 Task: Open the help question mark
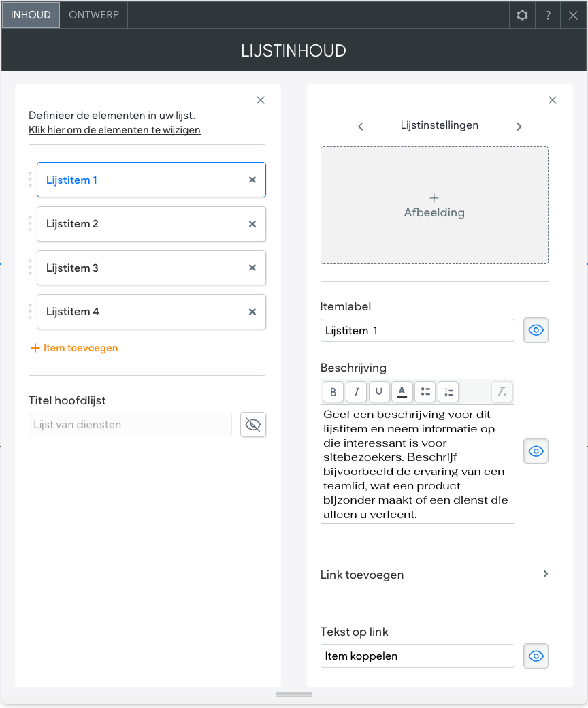548,15
